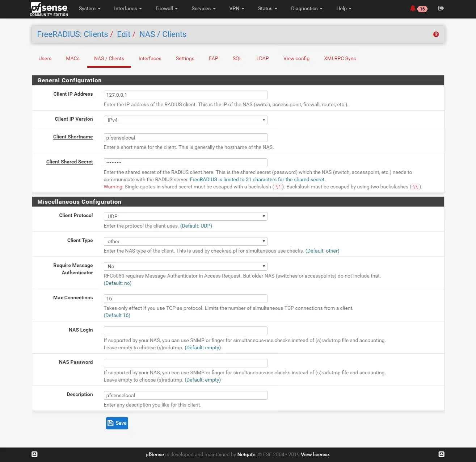Viewport: 476px width, 462px height.
Task: Click the Save button
Action: tap(117, 423)
